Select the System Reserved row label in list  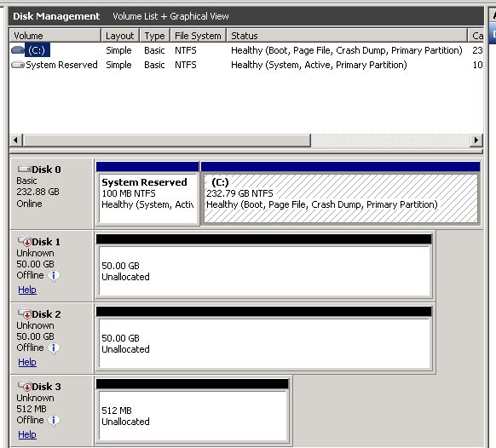pyautogui.click(x=61, y=65)
